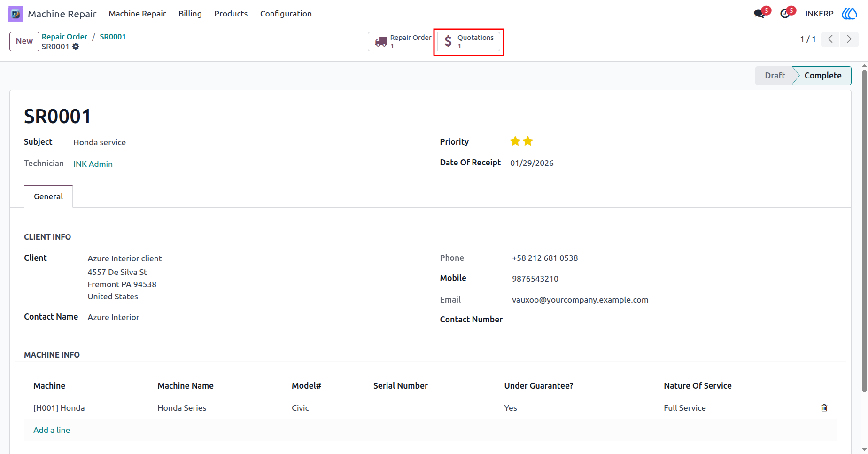Click the Subject field Honda service
This screenshot has width=868, height=454.
pyautogui.click(x=100, y=142)
